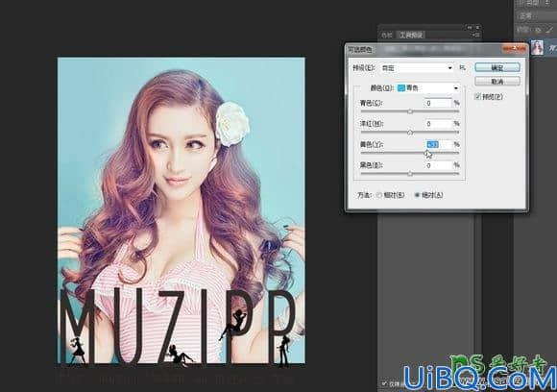Click the 取消 (Cancel) button

497,82
